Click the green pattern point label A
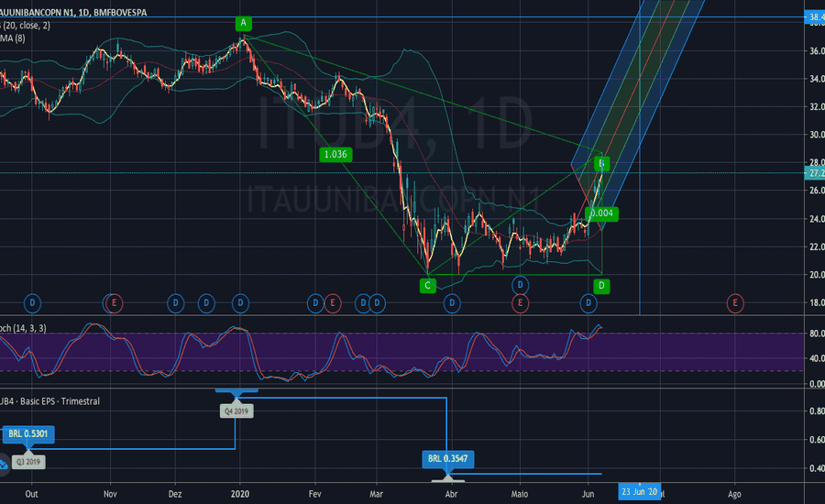This screenshot has height=504, width=825. pos(243,23)
